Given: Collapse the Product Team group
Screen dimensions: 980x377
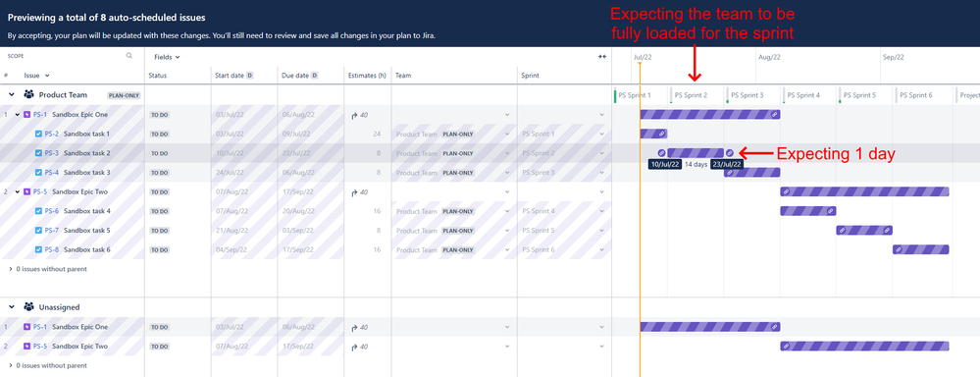Looking at the screenshot, I should (x=11, y=95).
